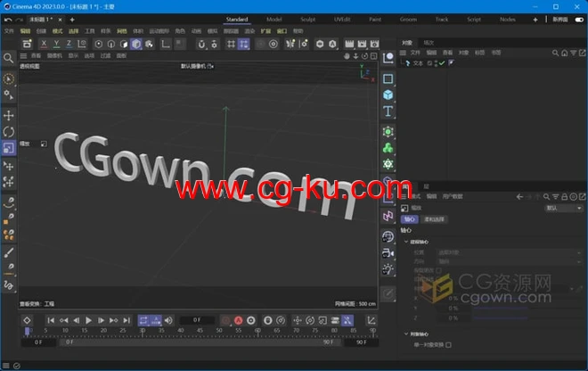
Task: Open the viewport hamburger menu
Action: coord(23,56)
